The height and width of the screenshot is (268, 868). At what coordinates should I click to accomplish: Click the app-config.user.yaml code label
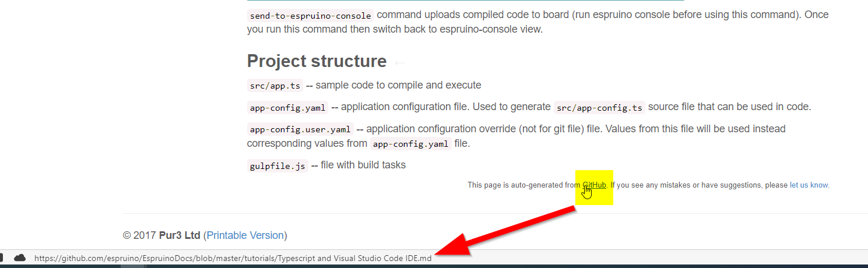coord(300,129)
